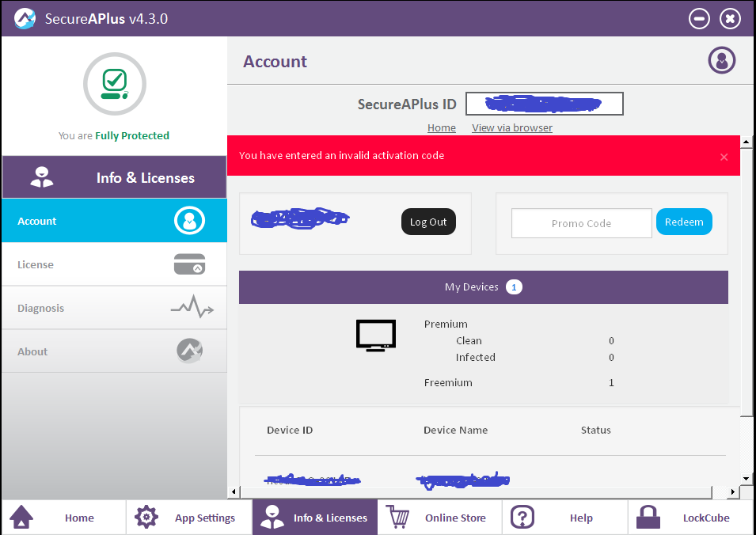Click the Clean count row label

coord(469,341)
